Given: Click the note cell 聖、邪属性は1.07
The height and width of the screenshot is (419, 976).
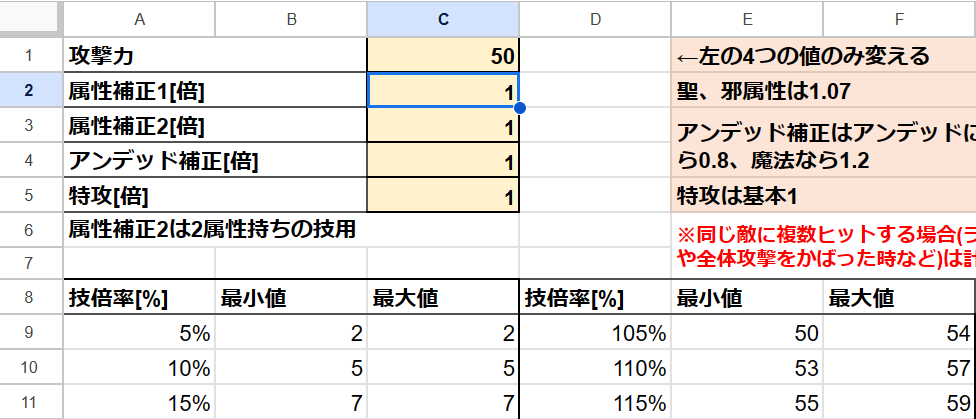Looking at the screenshot, I should click(x=824, y=90).
